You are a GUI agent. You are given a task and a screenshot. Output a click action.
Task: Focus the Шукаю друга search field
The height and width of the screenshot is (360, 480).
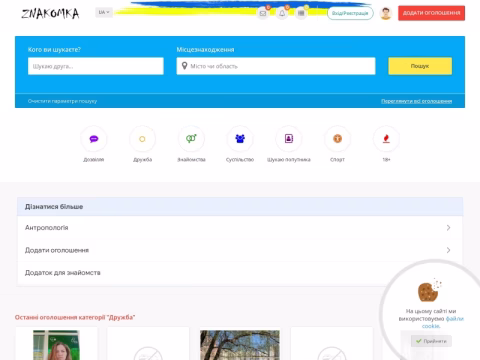pos(96,66)
